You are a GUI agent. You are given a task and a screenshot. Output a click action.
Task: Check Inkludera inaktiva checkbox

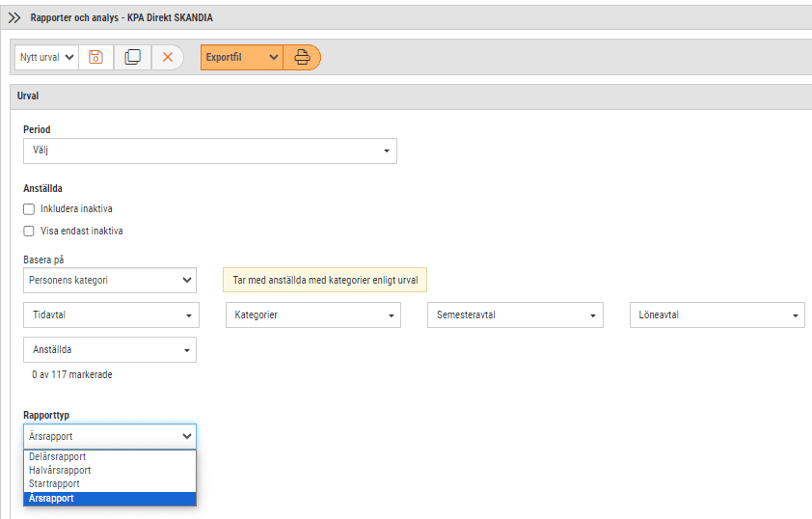[29, 209]
